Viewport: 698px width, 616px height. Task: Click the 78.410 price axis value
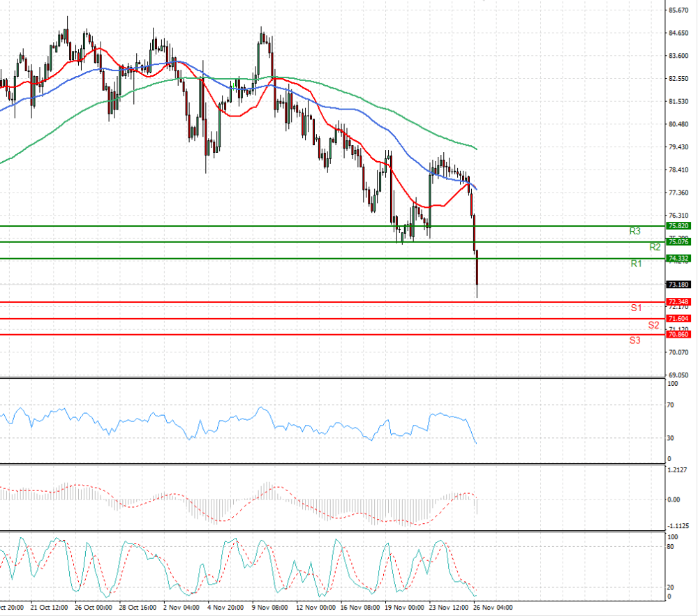point(678,170)
